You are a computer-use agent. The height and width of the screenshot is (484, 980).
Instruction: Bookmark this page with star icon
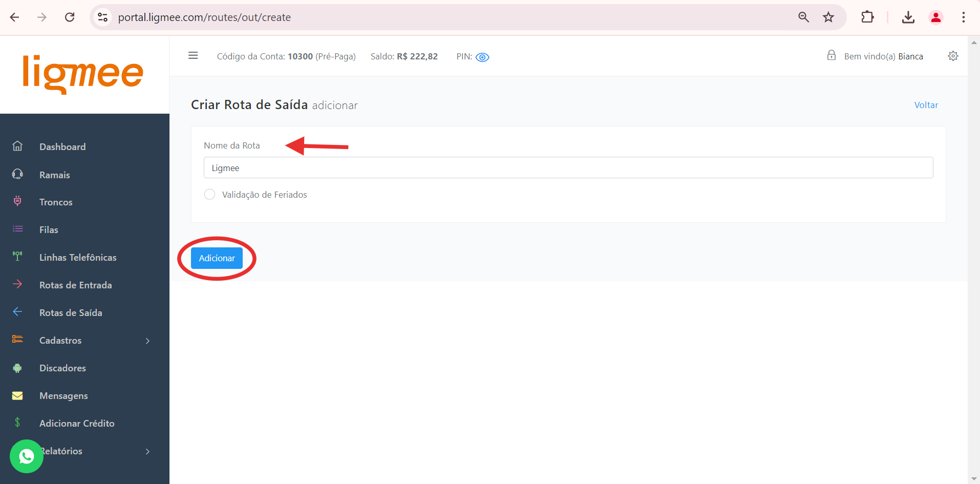pos(828,17)
